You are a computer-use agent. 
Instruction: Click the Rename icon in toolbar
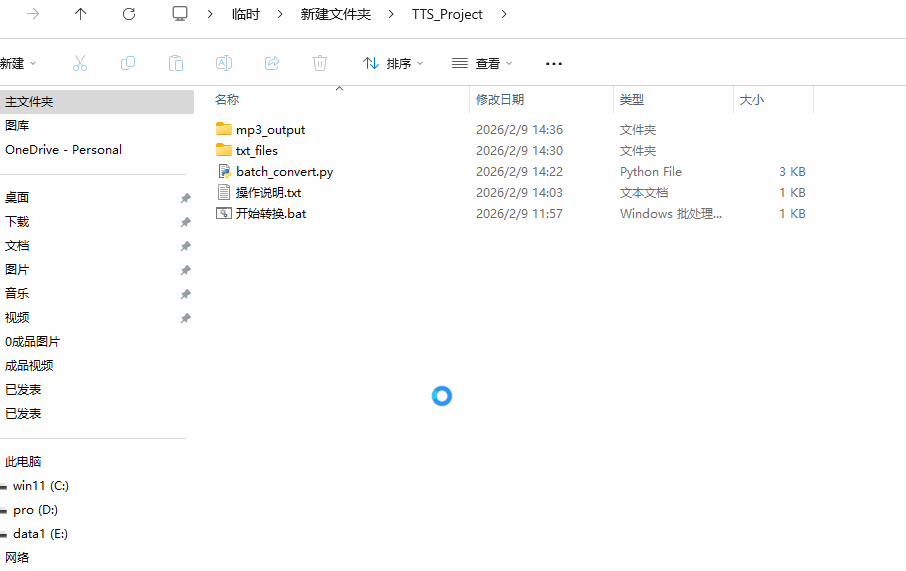[x=224, y=63]
